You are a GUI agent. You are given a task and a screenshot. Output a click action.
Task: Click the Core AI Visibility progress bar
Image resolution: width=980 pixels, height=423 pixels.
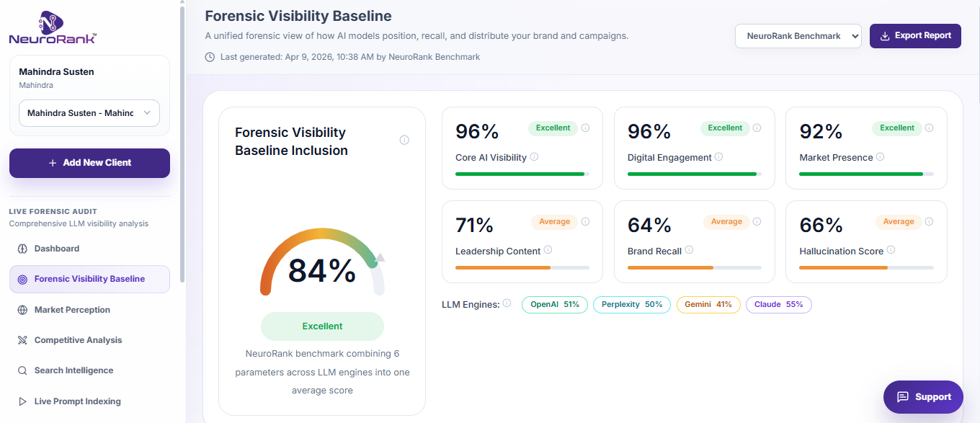click(522, 174)
